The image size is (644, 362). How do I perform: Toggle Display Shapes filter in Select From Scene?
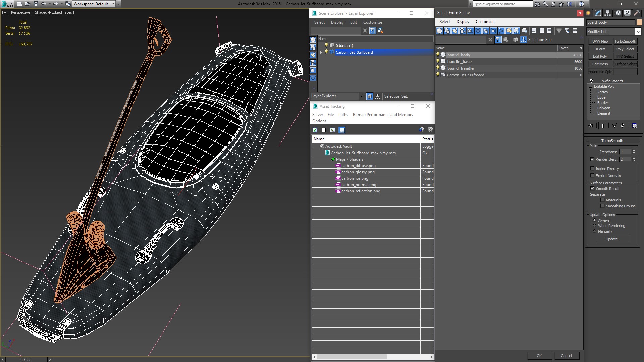(447, 31)
